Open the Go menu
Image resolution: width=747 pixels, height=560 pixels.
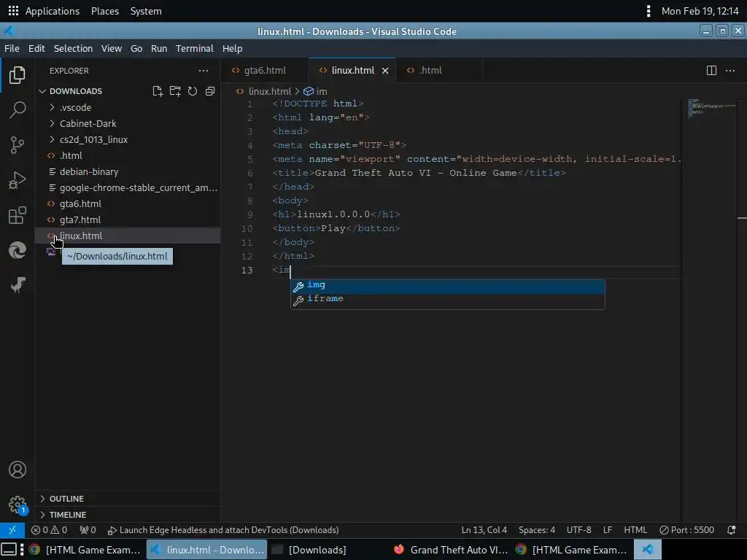136,49
